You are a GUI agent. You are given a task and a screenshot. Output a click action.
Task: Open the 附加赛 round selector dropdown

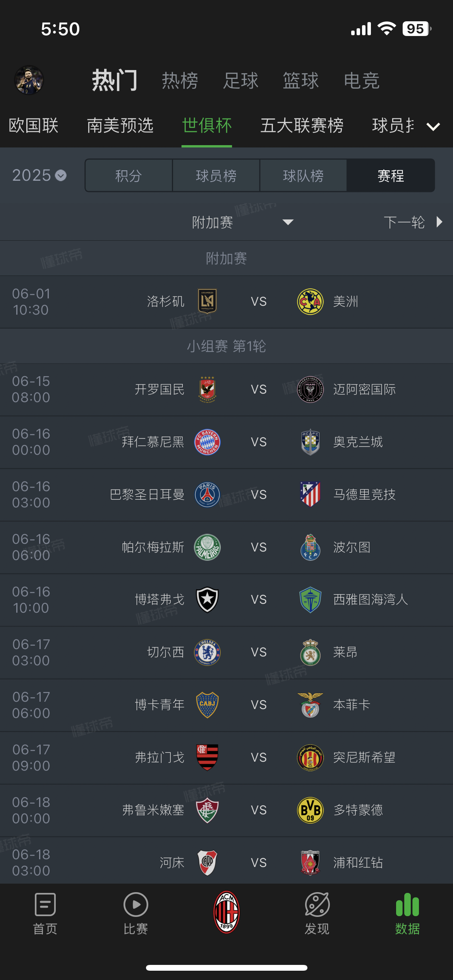click(242, 222)
